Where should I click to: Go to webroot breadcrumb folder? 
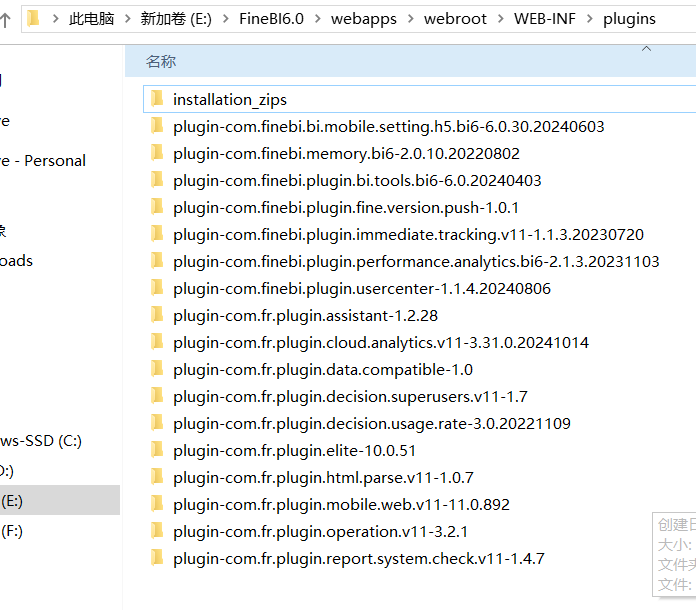[455, 19]
